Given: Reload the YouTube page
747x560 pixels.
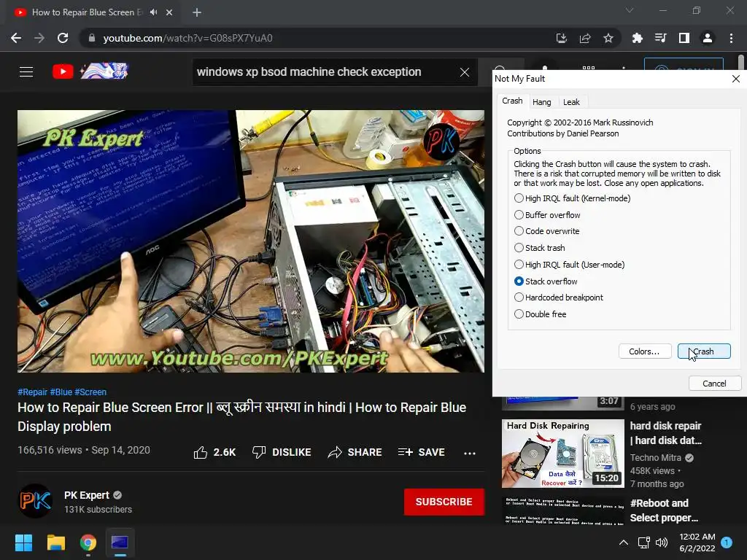Looking at the screenshot, I should (x=63, y=38).
